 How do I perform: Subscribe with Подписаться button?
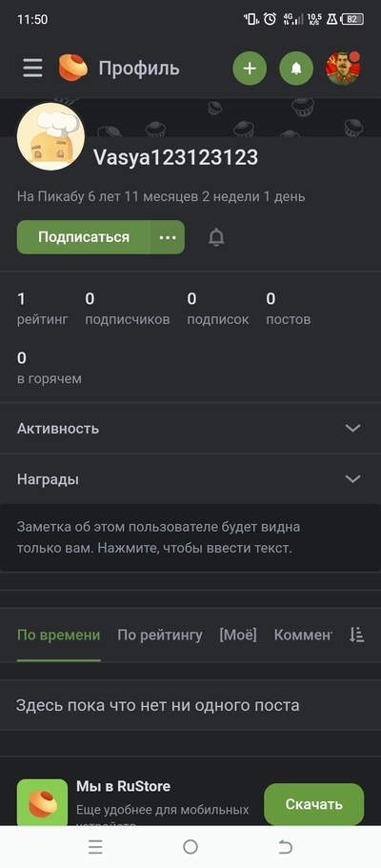coord(84,237)
